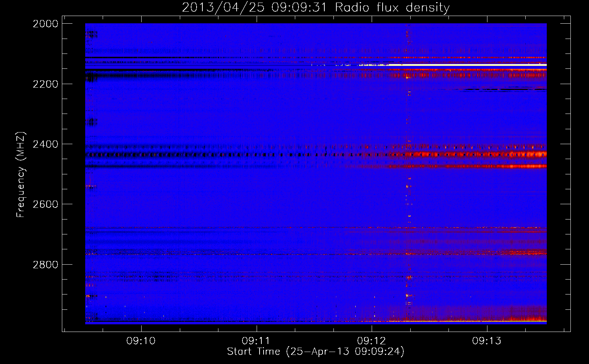The height and width of the screenshot is (364, 589).
Task: Click the "09:10" time axis label
Action: pos(141,341)
